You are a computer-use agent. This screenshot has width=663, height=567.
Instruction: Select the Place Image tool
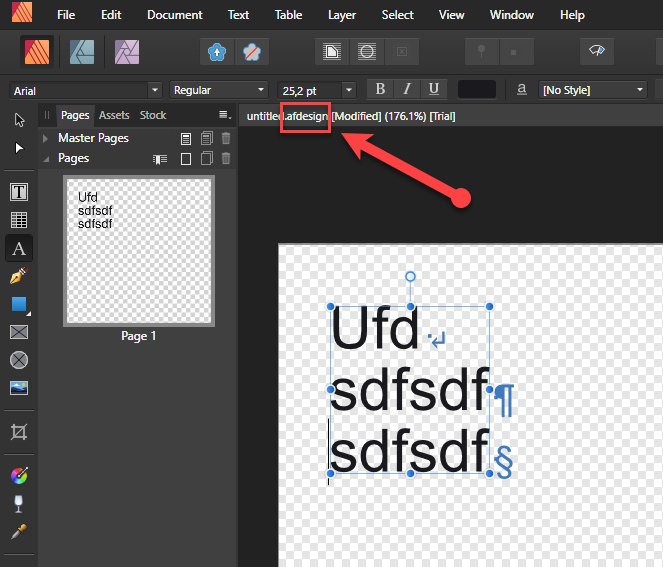(x=19, y=388)
